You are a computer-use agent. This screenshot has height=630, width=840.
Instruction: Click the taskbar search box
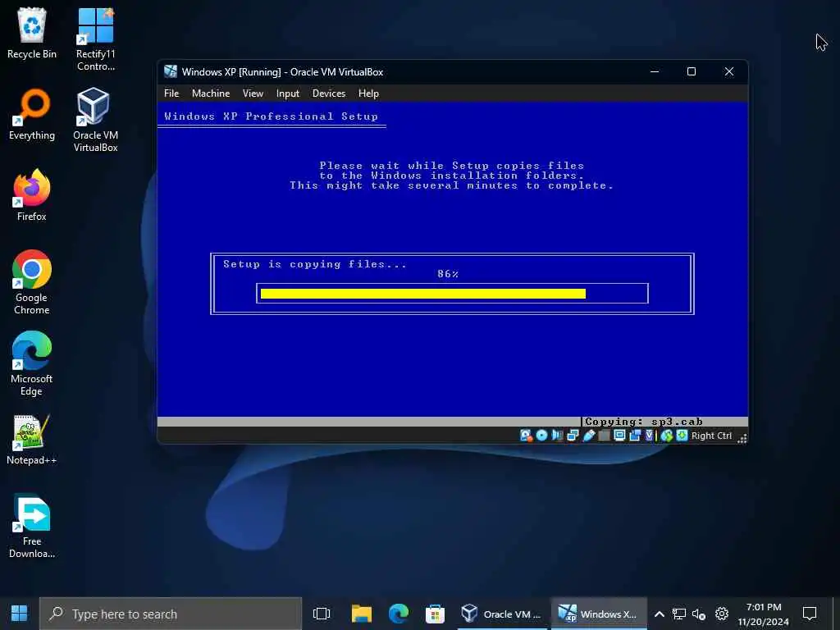(171, 614)
